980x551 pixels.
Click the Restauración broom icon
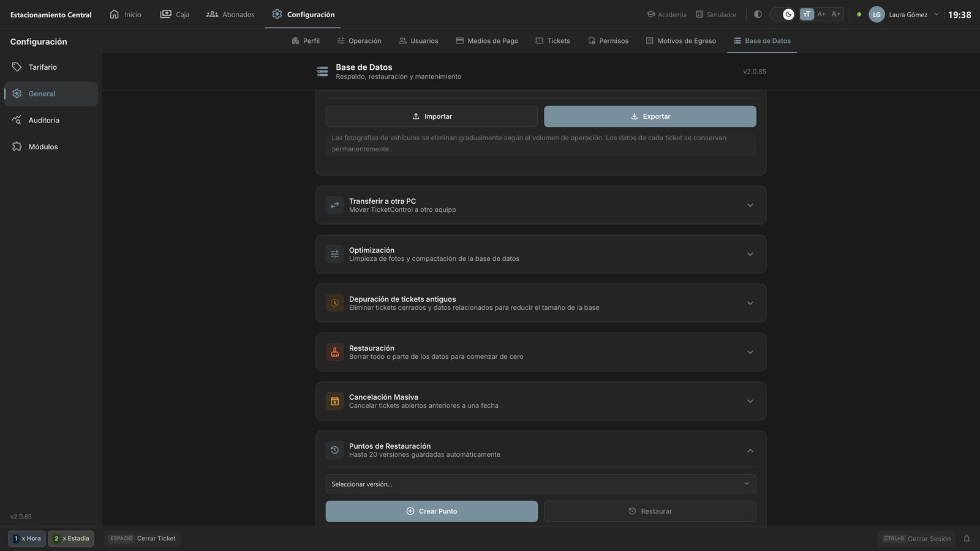tap(334, 352)
